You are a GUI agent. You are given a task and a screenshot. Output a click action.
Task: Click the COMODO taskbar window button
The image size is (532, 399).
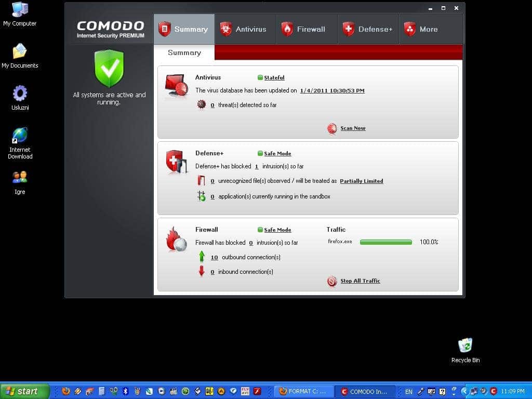365,392
